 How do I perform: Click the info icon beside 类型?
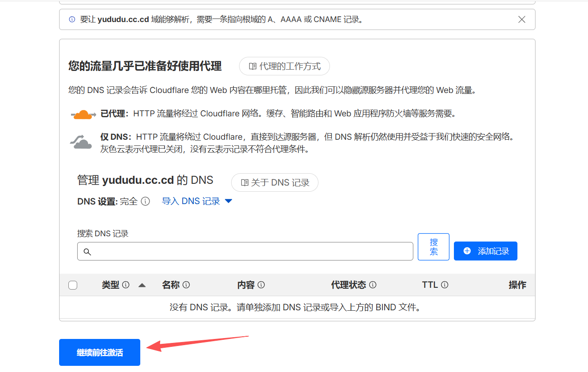(126, 285)
